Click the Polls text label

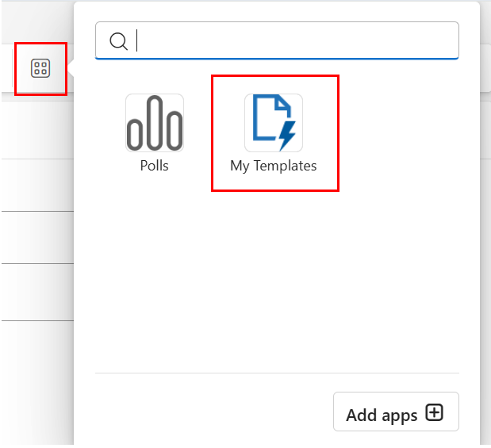point(154,167)
